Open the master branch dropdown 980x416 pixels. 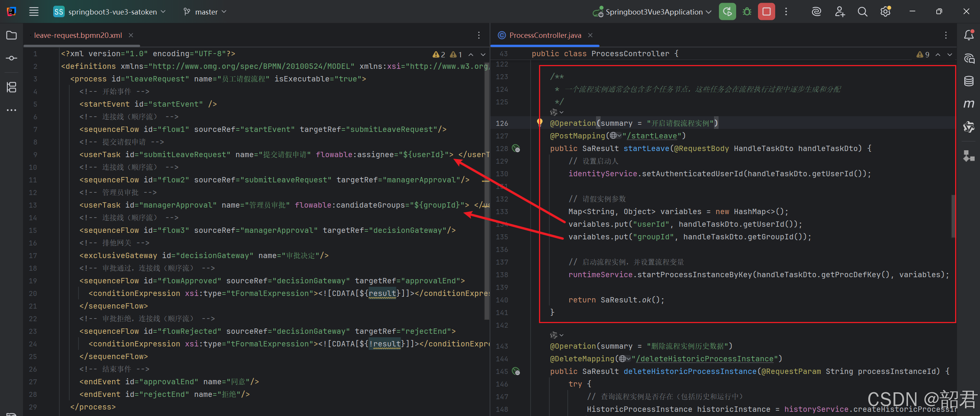(205, 12)
